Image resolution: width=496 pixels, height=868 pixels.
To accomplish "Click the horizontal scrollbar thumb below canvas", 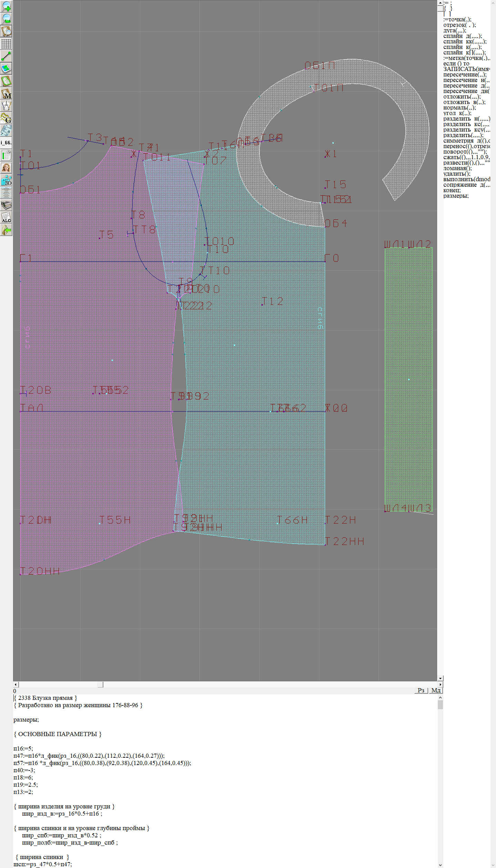I will click(x=100, y=684).
